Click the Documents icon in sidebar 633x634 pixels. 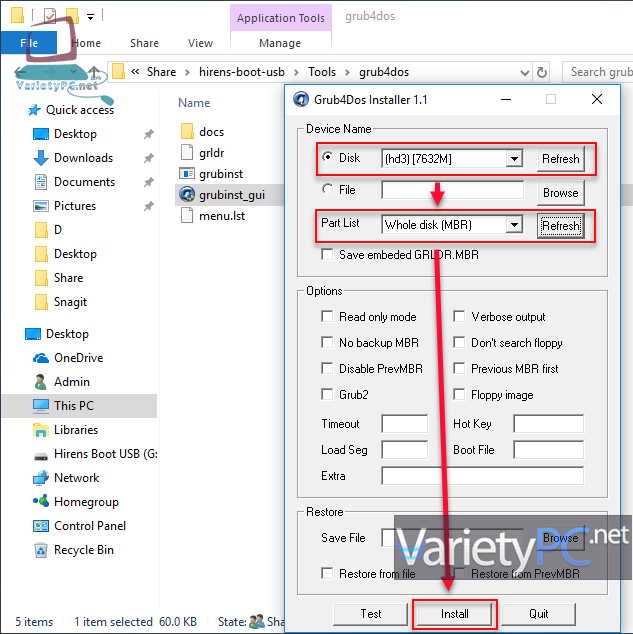pos(40,182)
